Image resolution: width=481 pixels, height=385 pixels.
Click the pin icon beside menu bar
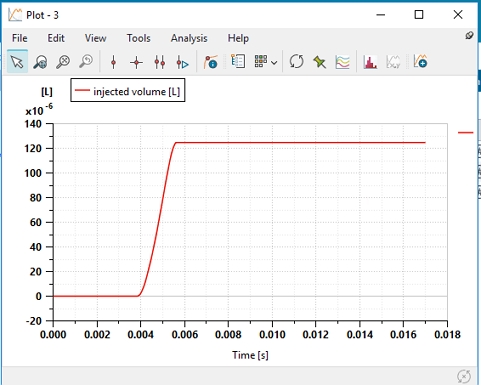tap(469, 35)
